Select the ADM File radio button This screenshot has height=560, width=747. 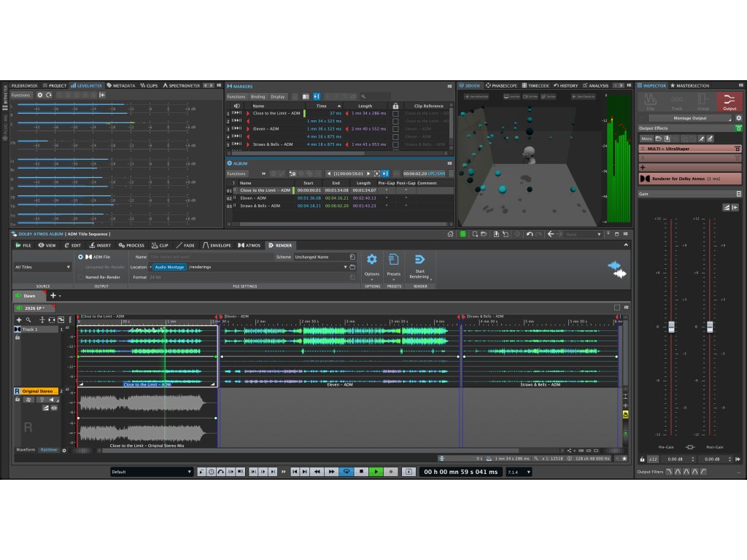[81, 257]
